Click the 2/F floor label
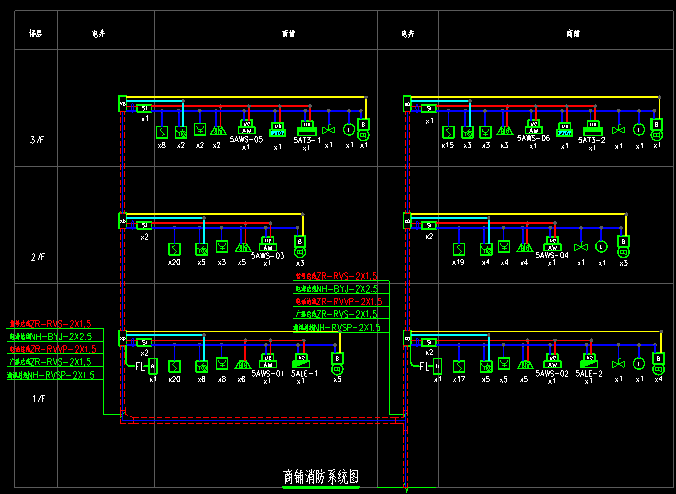 [x=38, y=257]
